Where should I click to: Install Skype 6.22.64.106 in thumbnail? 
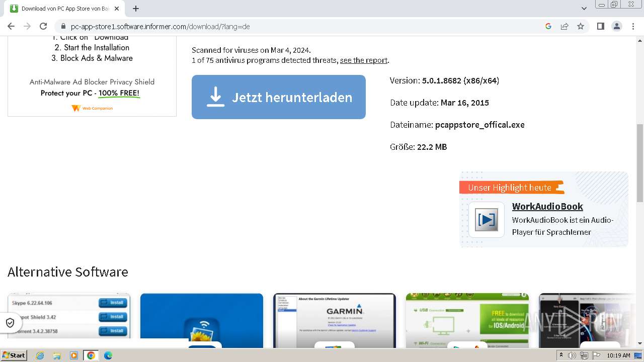click(113, 303)
